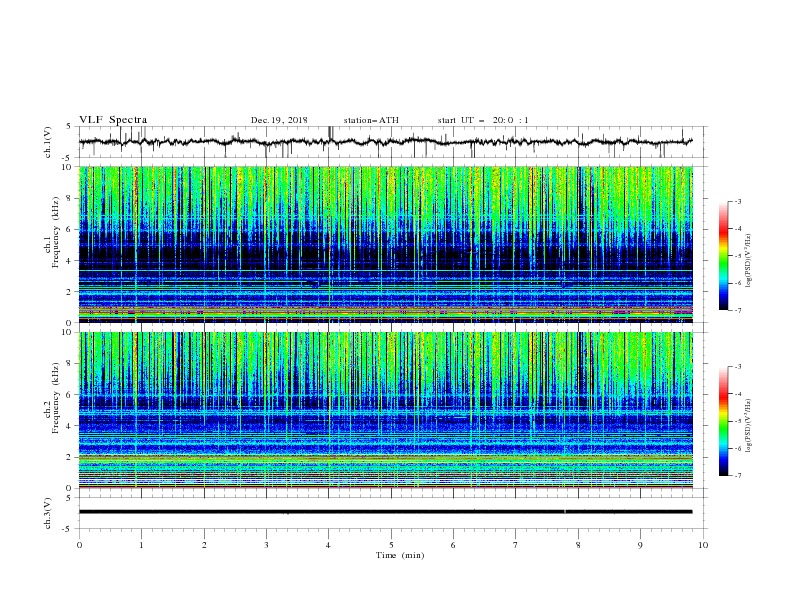792x612 pixels.
Task: Click the "station=ATH" header label
Action: pyautogui.click(x=371, y=120)
